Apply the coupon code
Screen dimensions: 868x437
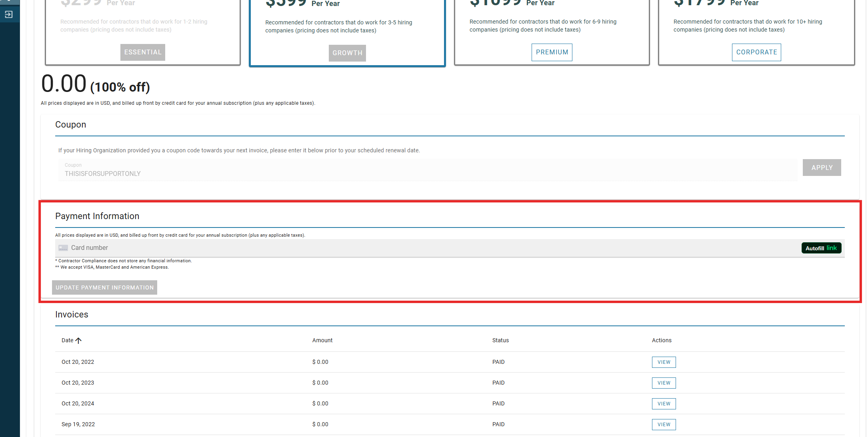click(x=822, y=168)
